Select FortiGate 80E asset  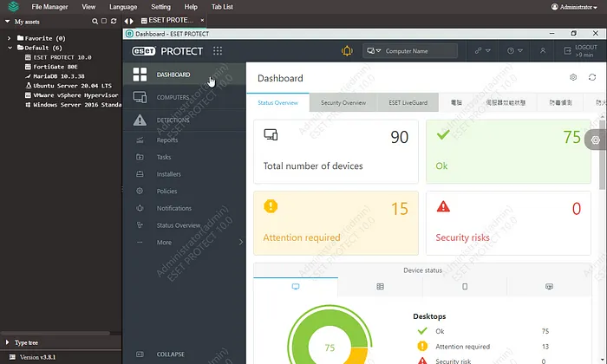(x=51, y=67)
